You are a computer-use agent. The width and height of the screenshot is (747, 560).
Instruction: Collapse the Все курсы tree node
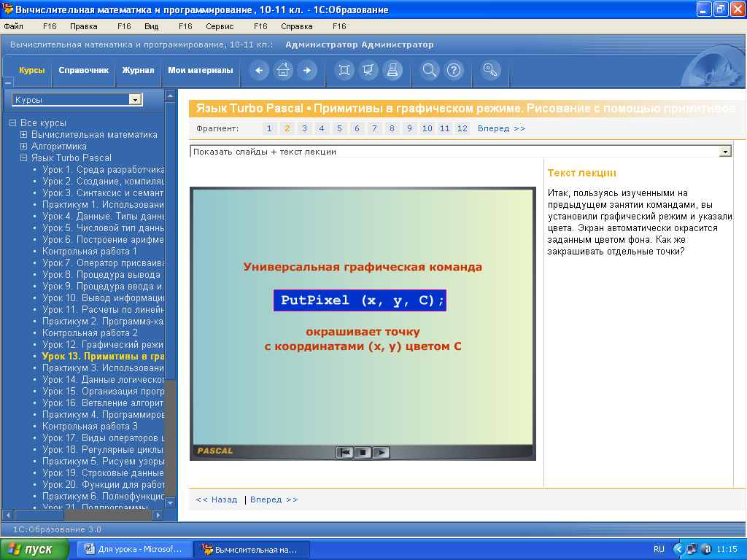coord(13,122)
